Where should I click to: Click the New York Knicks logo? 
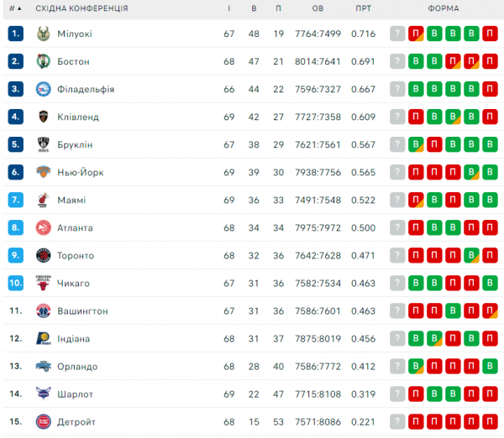pyautogui.click(x=44, y=172)
